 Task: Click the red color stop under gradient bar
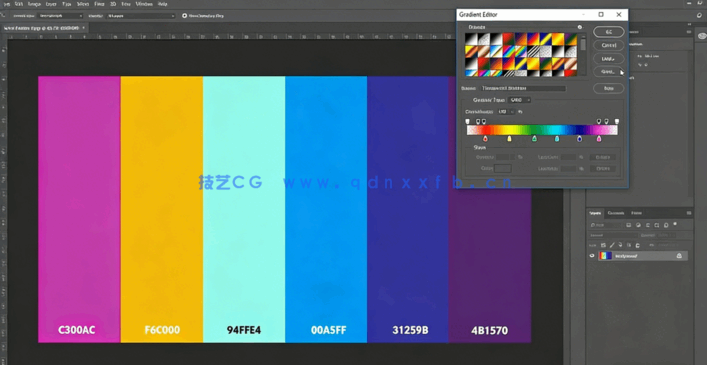(x=485, y=139)
